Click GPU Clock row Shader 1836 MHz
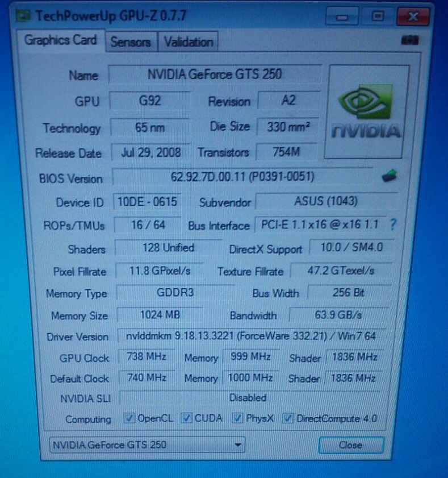Image resolution: width=448 pixels, height=478 pixels. (354, 357)
